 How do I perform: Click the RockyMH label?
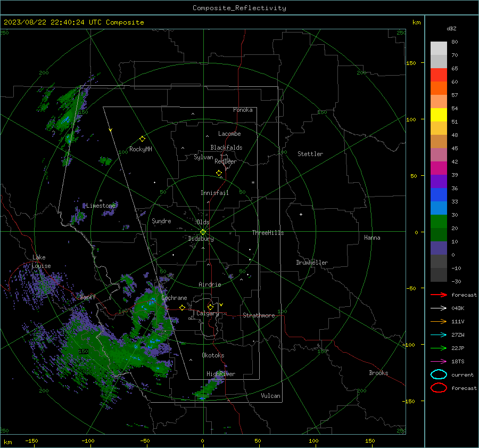(x=141, y=150)
